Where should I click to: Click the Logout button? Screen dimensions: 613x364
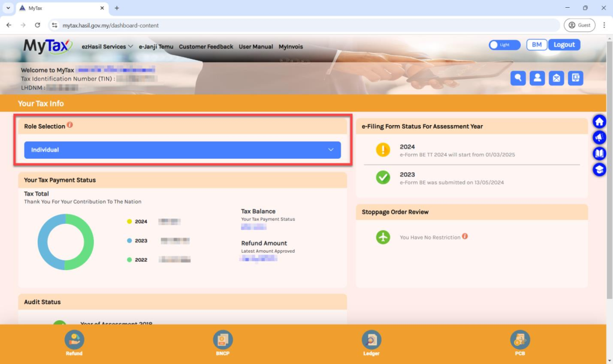tap(564, 44)
